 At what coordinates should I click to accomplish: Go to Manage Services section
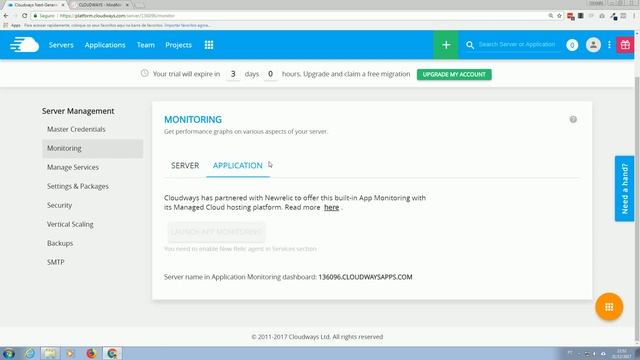73,167
